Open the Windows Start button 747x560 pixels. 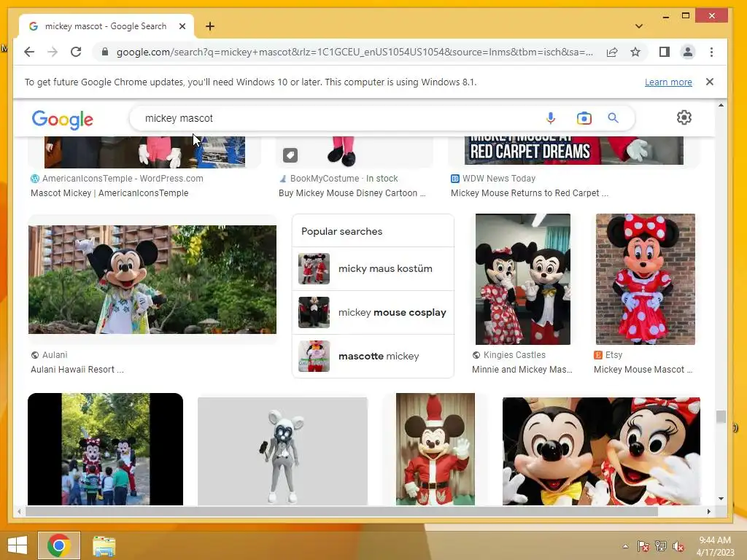[18, 545]
